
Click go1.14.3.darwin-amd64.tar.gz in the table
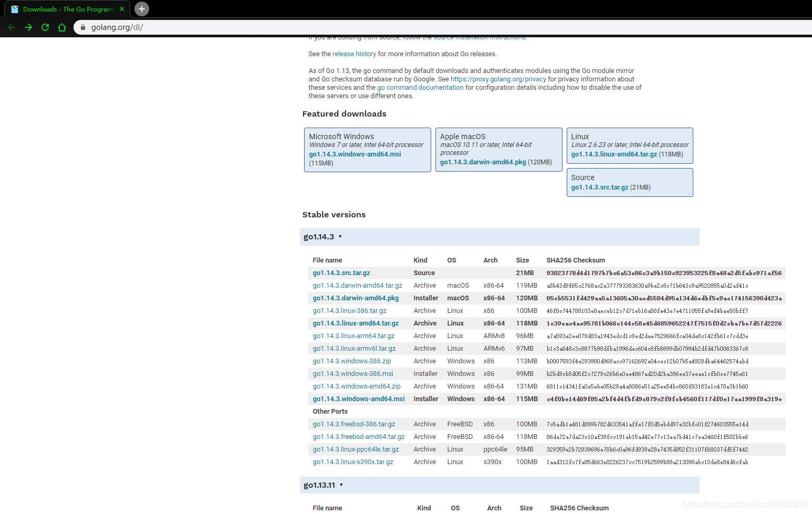coord(358,286)
